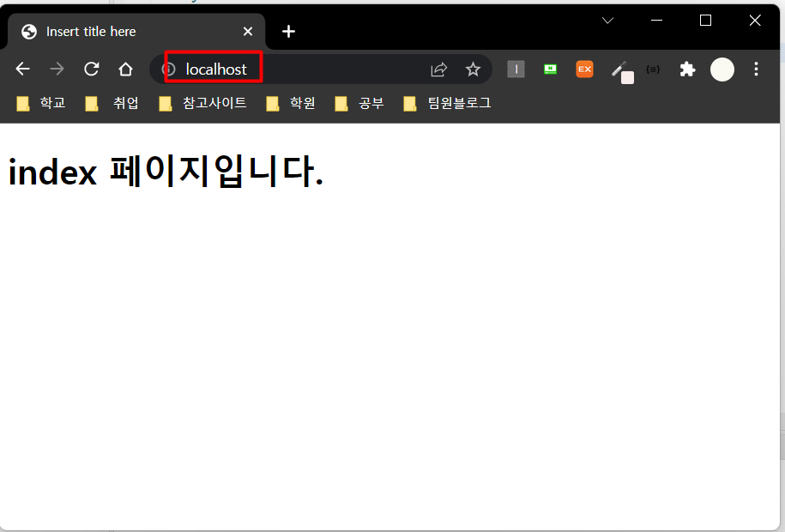Open the curly braces extension icon
Viewport: 785px width, 532px height.
coord(653,70)
